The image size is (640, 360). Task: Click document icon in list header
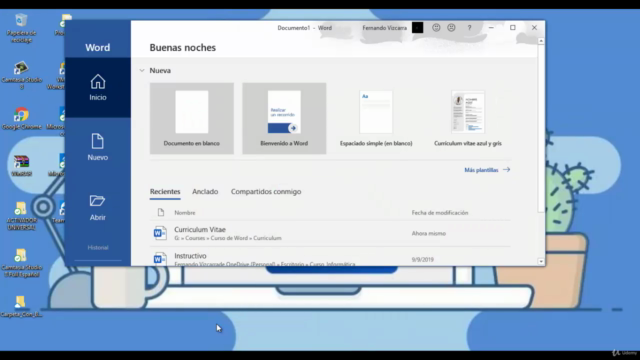[161, 212]
